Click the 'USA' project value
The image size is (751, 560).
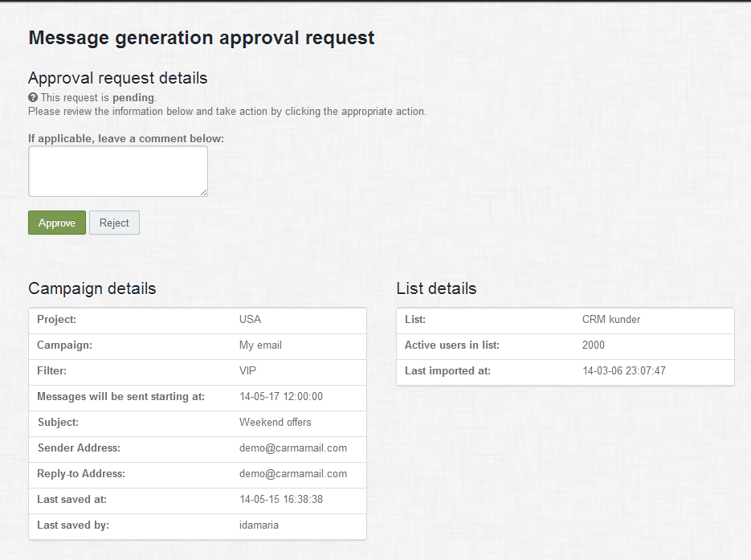(250, 319)
